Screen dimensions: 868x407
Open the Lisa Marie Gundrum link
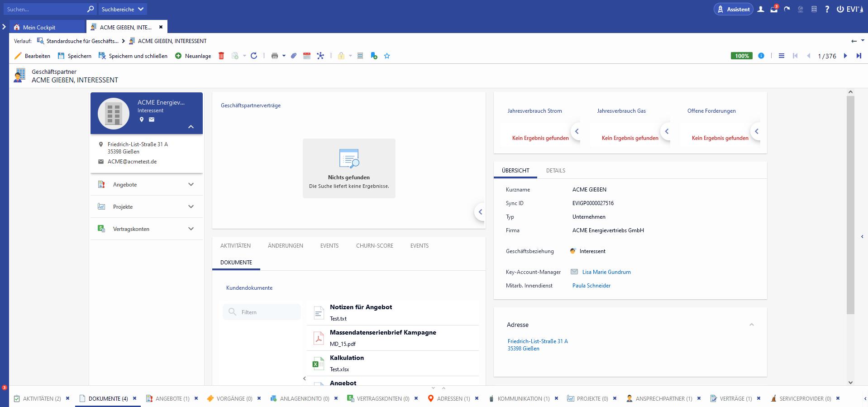pyautogui.click(x=606, y=272)
